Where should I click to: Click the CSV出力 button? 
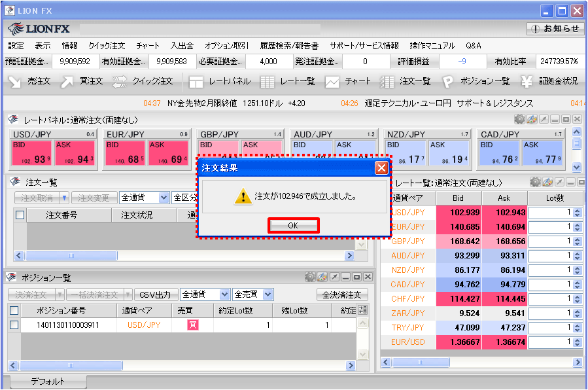pos(155,295)
